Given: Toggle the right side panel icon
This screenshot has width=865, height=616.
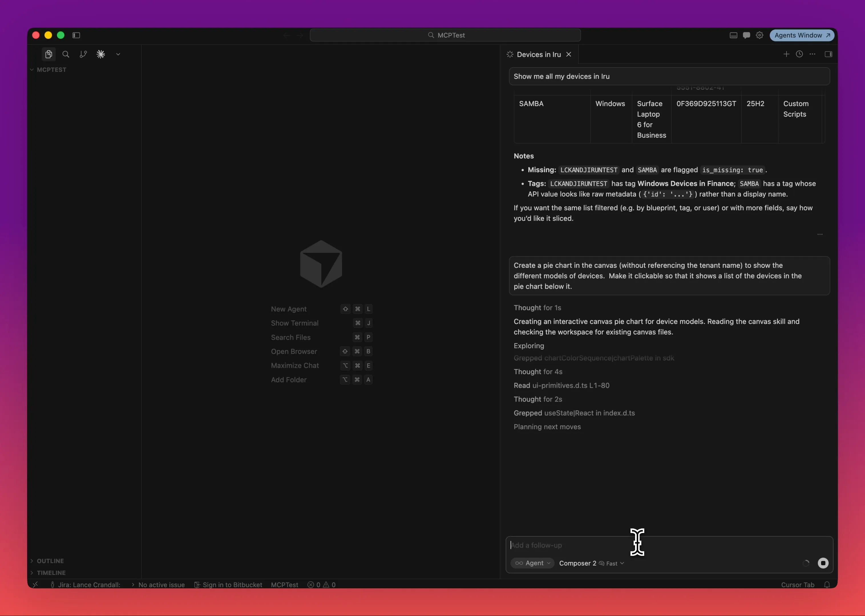Looking at the screenshot, I should pyautogui.click(x=828, y=54).
